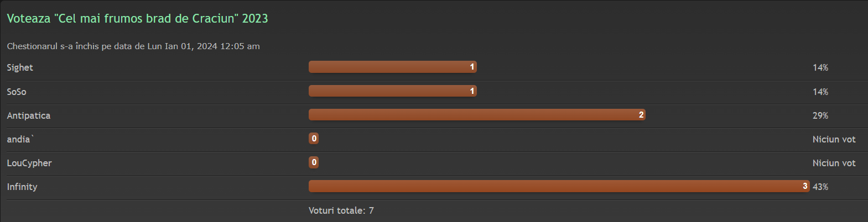This screenshot has height=222, width=868.
Task: Click Niciun vot text beside andia`
Action: 834,139
